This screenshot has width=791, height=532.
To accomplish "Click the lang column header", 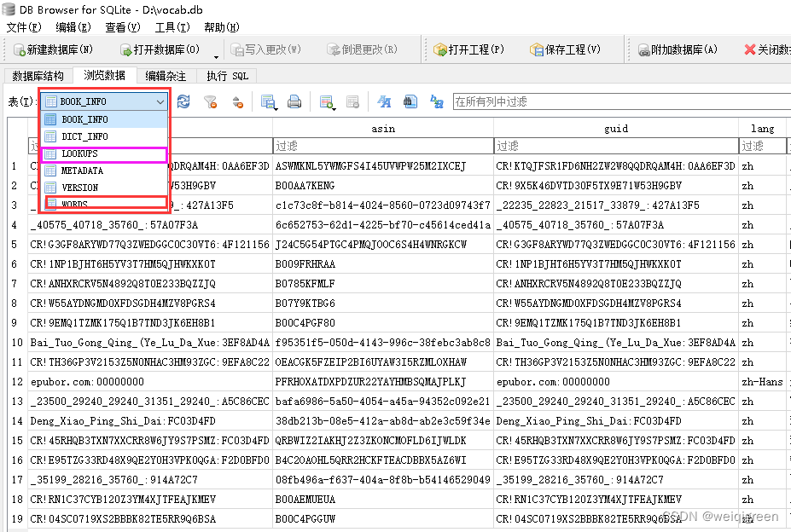I will 762,129.
